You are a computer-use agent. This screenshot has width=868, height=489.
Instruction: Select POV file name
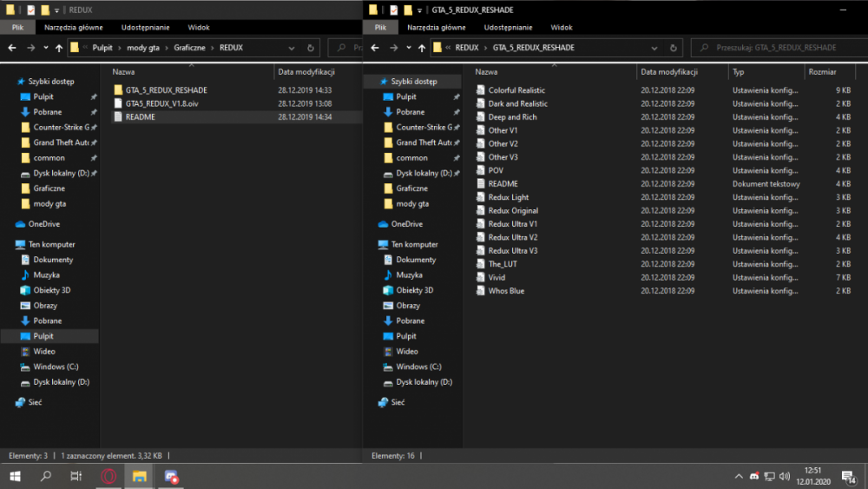(x=496, y=170)
